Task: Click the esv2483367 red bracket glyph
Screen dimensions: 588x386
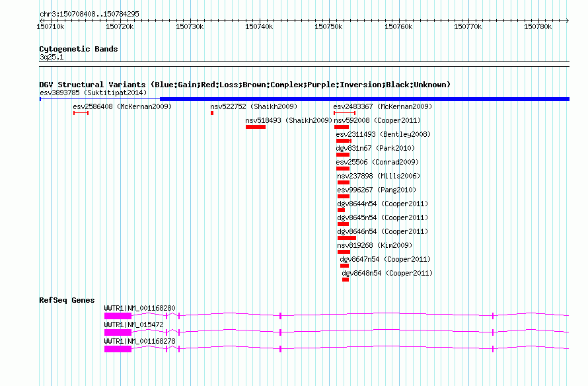Action: point(345,113)
